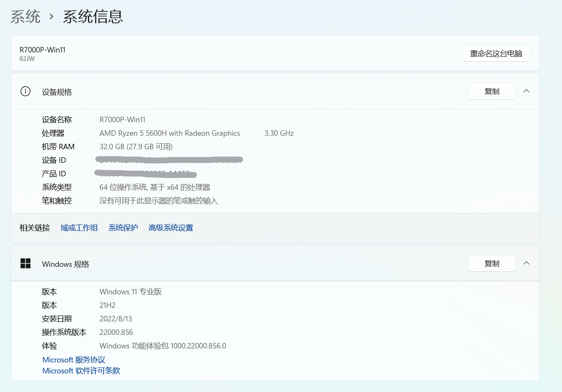Screen dimensions: 562x392
Task: Navigate back to 系统 via the breadcrumb
Action: pos(26,17)
